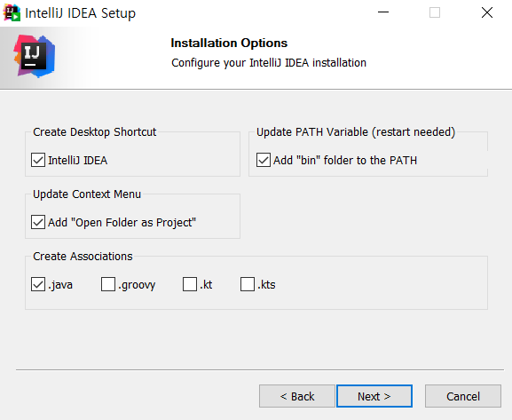The image size is (512, 420).
Task: Check the .kt association box
Action: (190, 284)
